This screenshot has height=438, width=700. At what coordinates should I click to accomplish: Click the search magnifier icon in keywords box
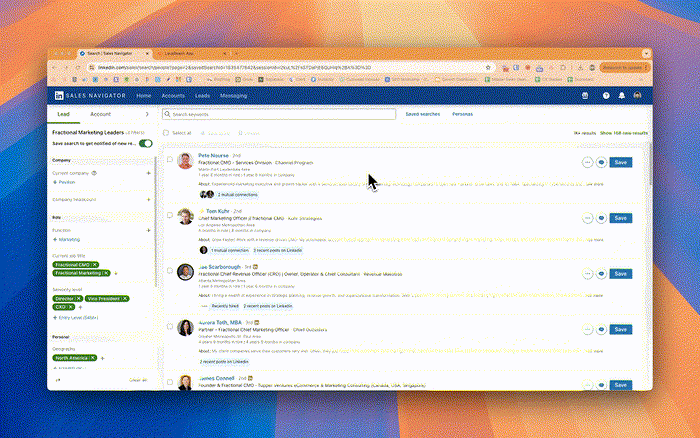click(x=167, y=114)
